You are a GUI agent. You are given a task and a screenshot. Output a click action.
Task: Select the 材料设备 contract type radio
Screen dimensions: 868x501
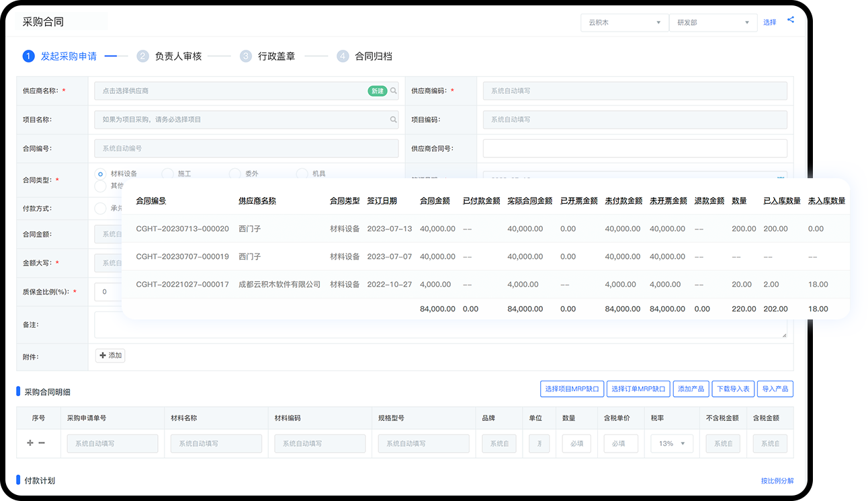[x=101, y=174]
